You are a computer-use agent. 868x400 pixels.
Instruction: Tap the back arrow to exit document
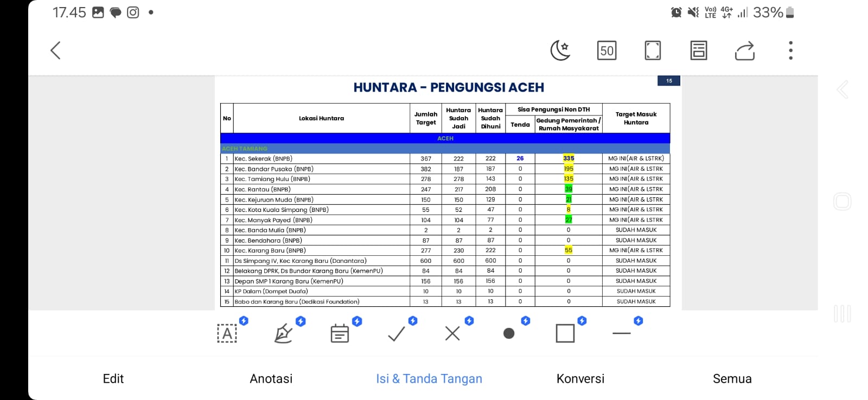pyautogui.click(x=55, y=50)
